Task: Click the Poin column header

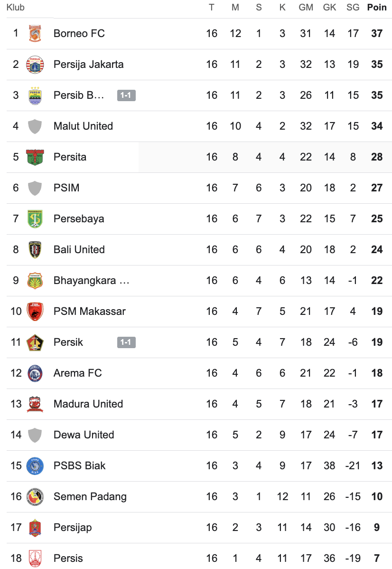Action: tap(377, 8)
